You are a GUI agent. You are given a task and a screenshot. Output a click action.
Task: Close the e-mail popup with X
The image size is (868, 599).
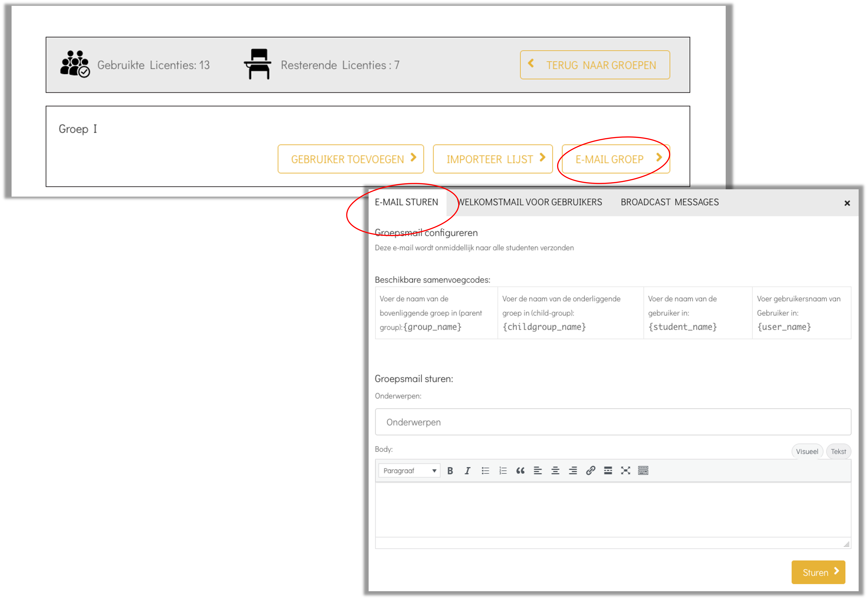click(847, 203)
